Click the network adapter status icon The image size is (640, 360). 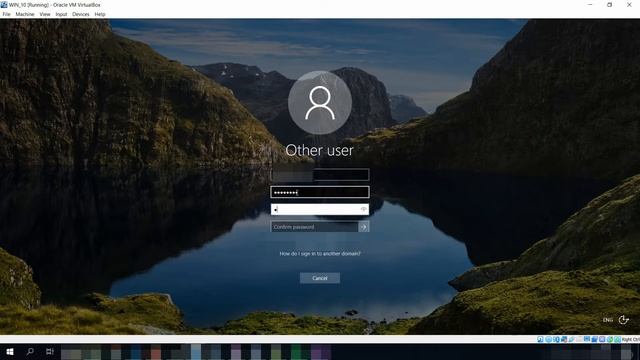pos(564,339)
